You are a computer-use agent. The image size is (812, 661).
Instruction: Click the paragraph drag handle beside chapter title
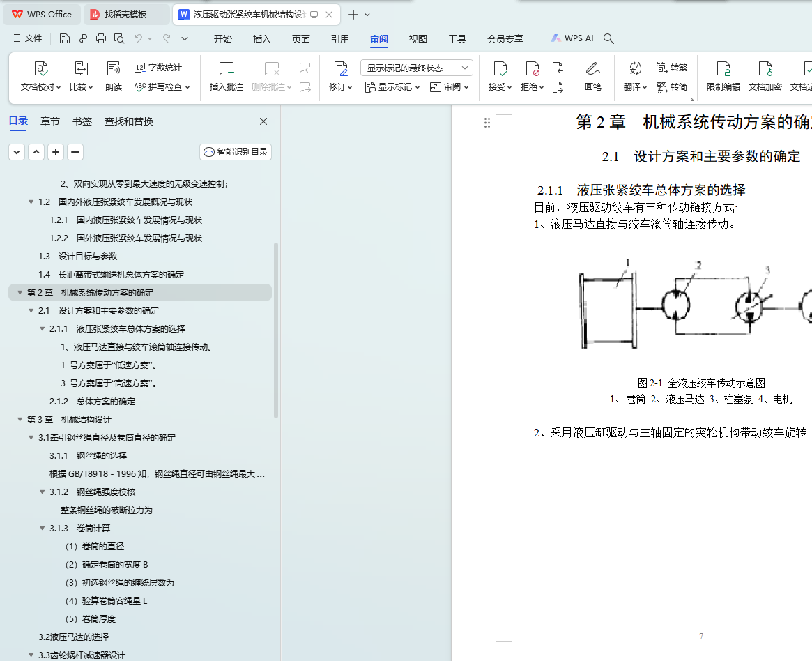[487, 123]
